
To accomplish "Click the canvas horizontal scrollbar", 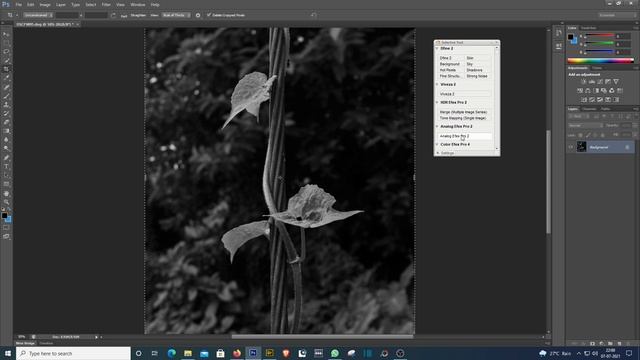I will pyautogui.click(x=322, y=337).
